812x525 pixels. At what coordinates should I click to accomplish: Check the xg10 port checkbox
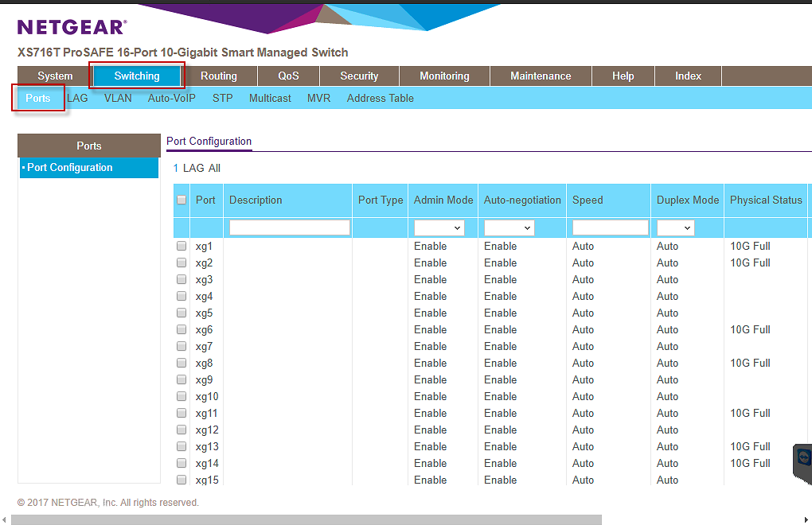[182, 396]
